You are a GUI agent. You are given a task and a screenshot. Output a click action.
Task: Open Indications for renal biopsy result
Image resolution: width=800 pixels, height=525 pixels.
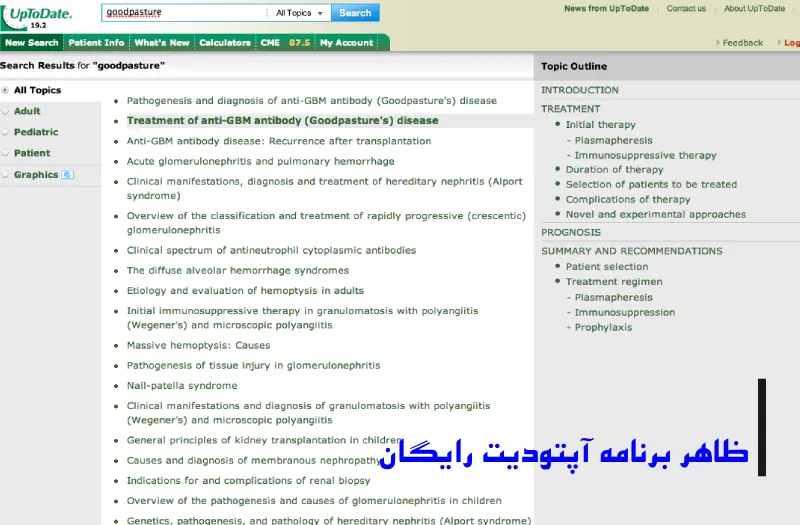point(248,481)
